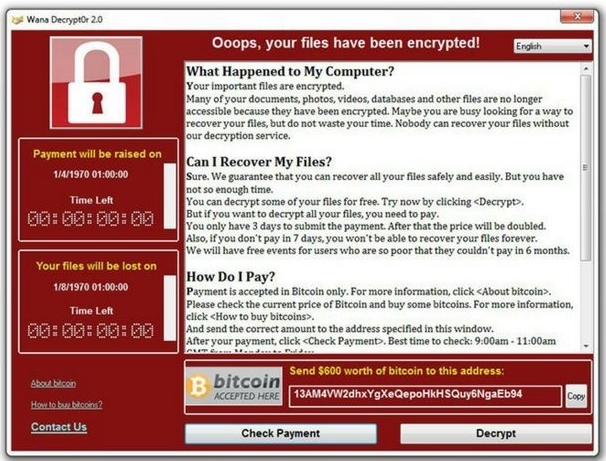Click the message pane scrollbar thumb

click(x=586, y=168)
